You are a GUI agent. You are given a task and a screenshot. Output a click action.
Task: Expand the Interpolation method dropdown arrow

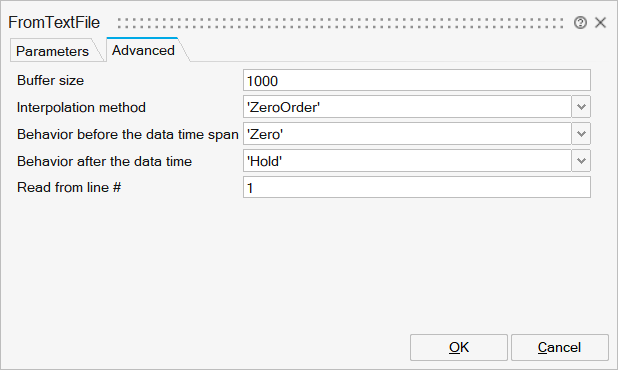581,107
